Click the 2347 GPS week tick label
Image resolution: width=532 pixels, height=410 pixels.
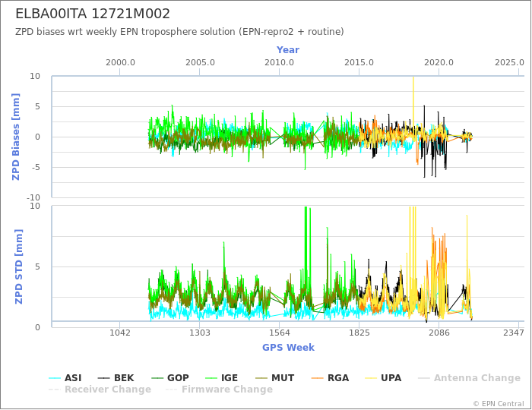[514, 333]
